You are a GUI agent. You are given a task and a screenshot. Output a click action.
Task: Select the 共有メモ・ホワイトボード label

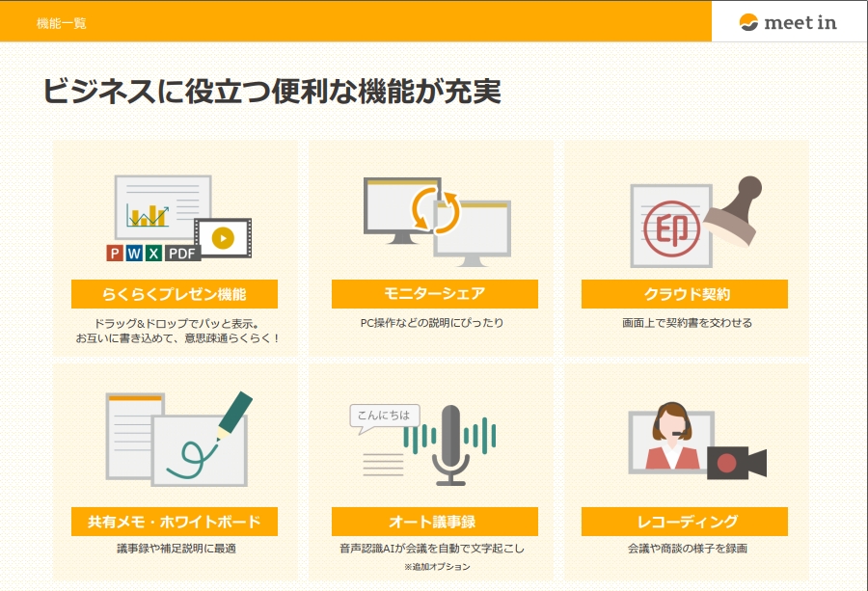coord(175,522)
